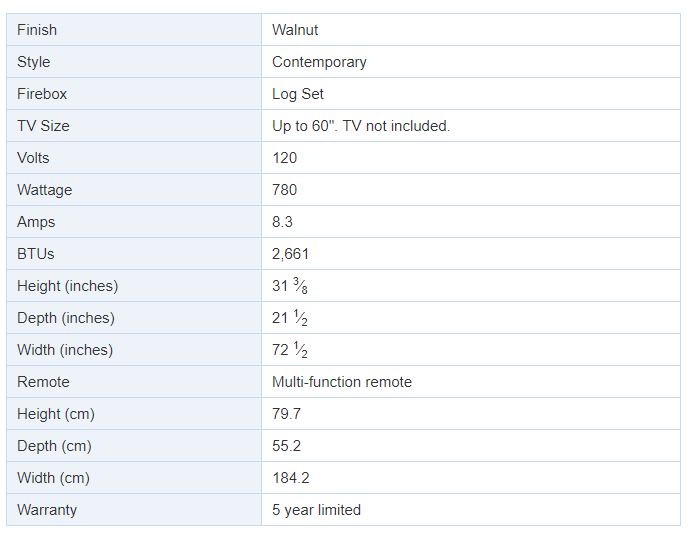Select the 5 year limited warranty text
The height and width of the screenshot is (543, 689).
(x=316, y=510)
